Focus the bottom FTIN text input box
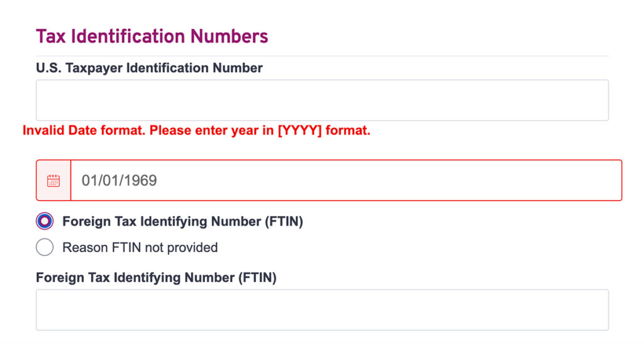Screen dimensions: 644x362 pos(323,310)
